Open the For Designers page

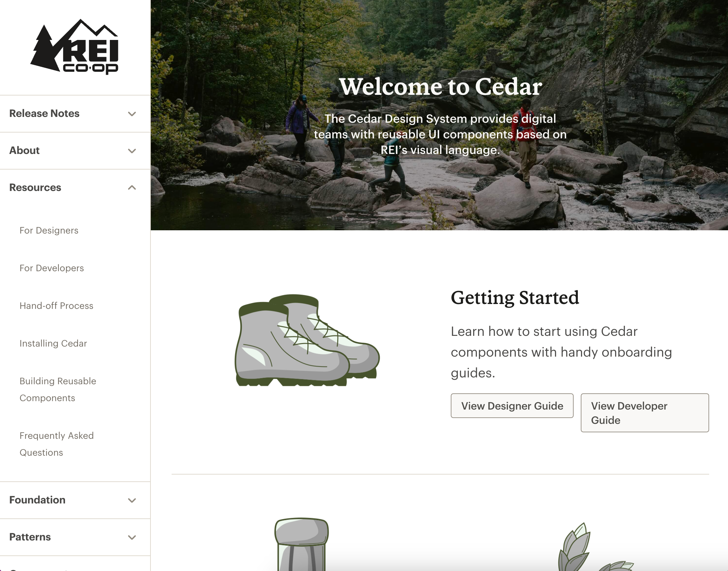click(49, 230)
